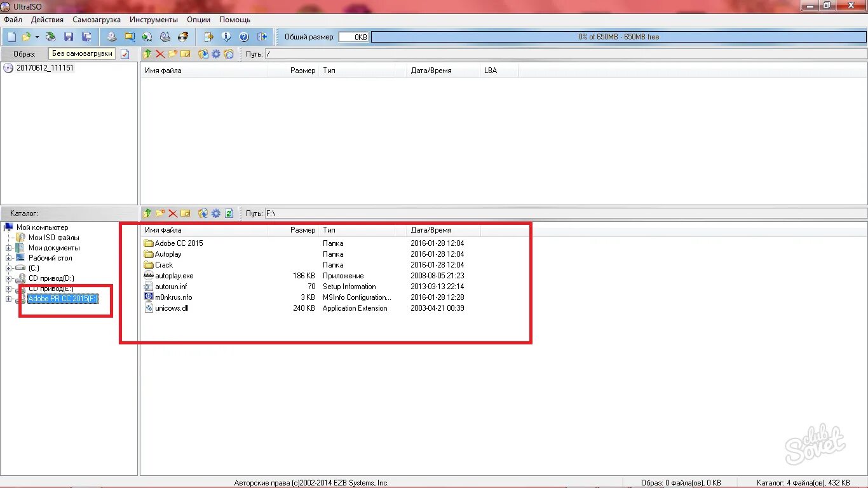
Task: Click Rename icon in catalog pane toolbar
Action: (x=186, y=213)
